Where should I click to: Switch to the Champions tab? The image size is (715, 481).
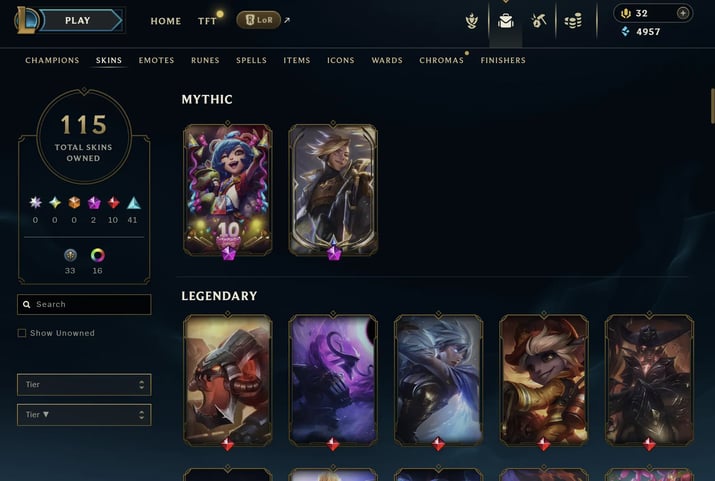(x=52, y=60)
